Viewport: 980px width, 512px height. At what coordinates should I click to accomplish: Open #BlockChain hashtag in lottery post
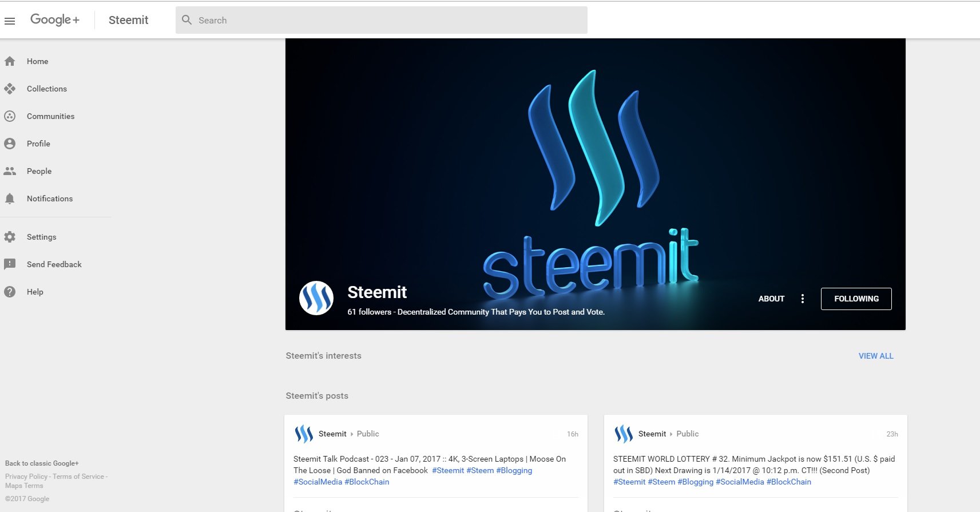(x=789, y=482)
